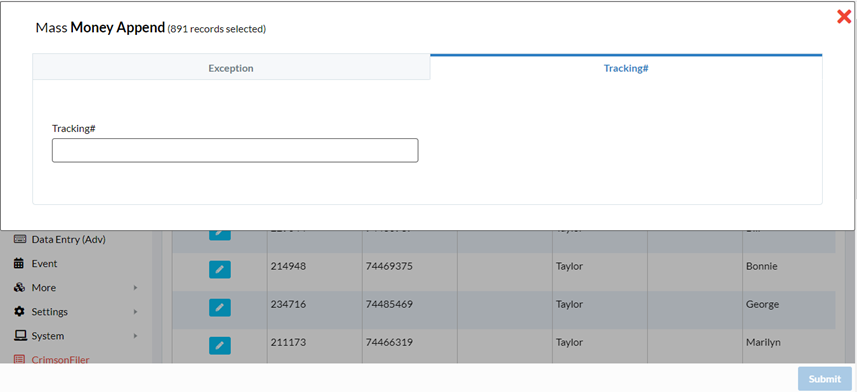Edit record 214948 with pencil icon
This screenshot has width=857, height=392.
(x=220, y=270)
